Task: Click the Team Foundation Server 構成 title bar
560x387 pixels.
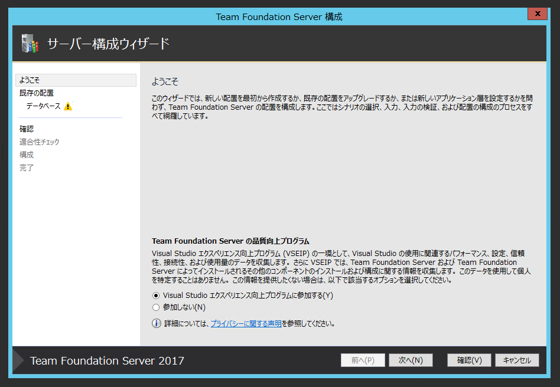Action: click(279, 17)
